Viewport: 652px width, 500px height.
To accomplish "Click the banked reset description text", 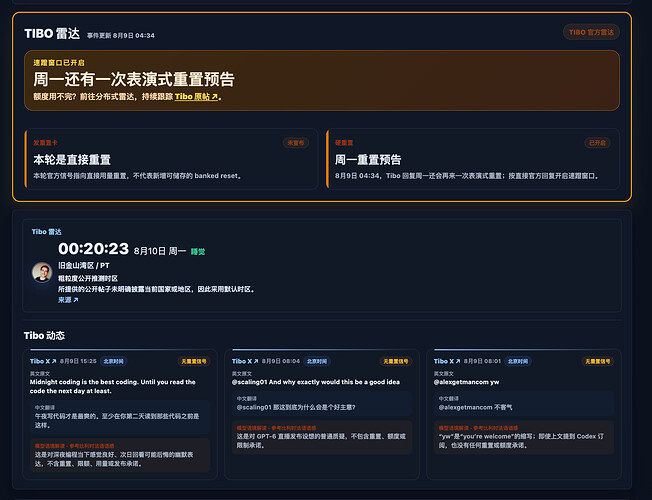I will tap(137, 176).
